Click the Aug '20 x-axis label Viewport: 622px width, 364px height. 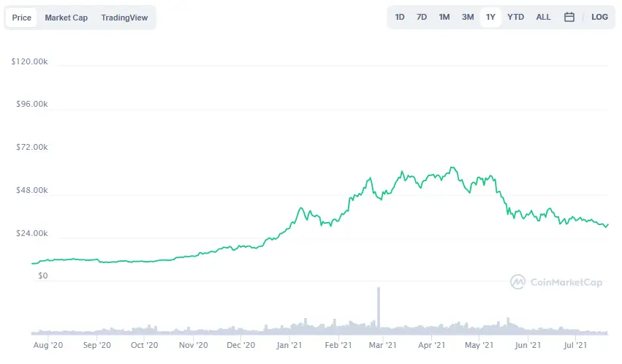point(48,345)
